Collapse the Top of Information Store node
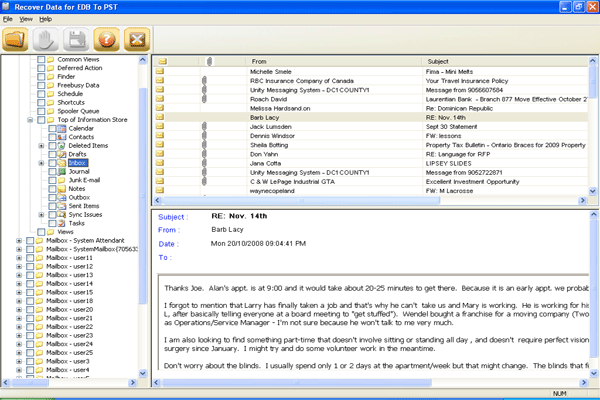Screen dimensions: 600x400 [x=30, y=119]
